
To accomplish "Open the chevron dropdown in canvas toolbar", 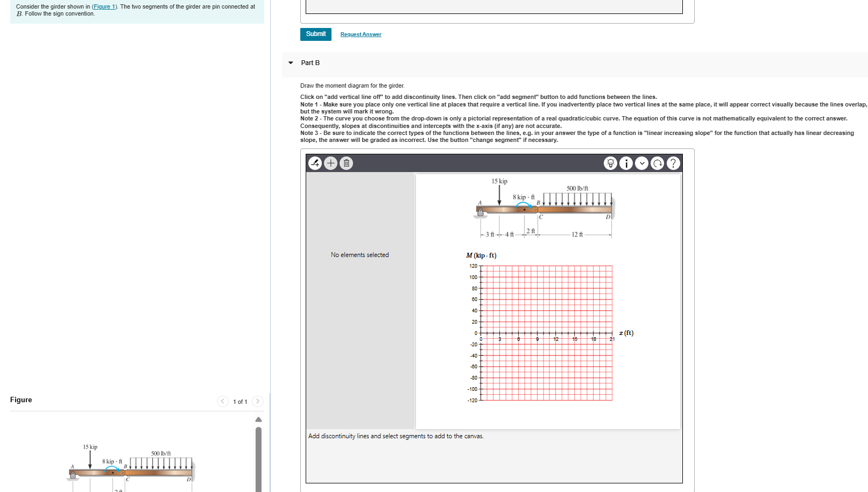I will coord(641,163).
